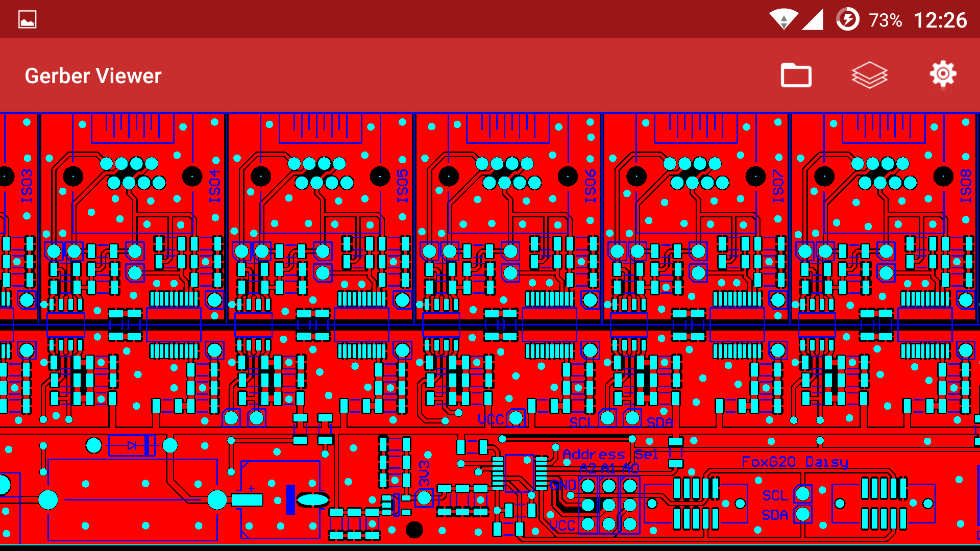Screen dimensions: 980x551
Task: Tap the diode symbol on the board
Action: pyautogui.click(x=132, y=445)
